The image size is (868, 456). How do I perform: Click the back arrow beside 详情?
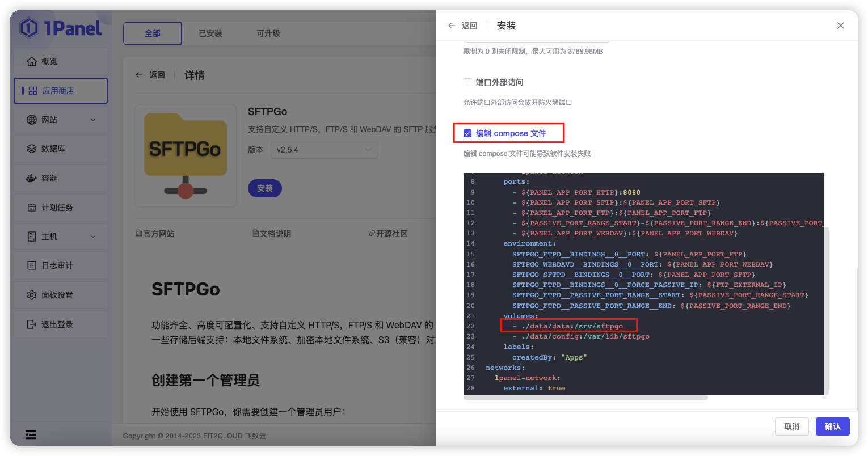139,75
